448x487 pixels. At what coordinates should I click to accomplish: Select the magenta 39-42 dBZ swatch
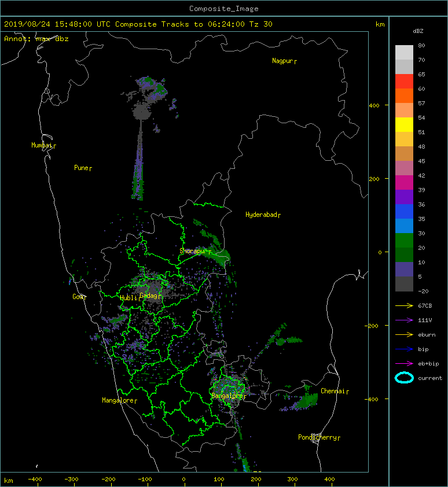pyautogui.click(x=404, y=182)
